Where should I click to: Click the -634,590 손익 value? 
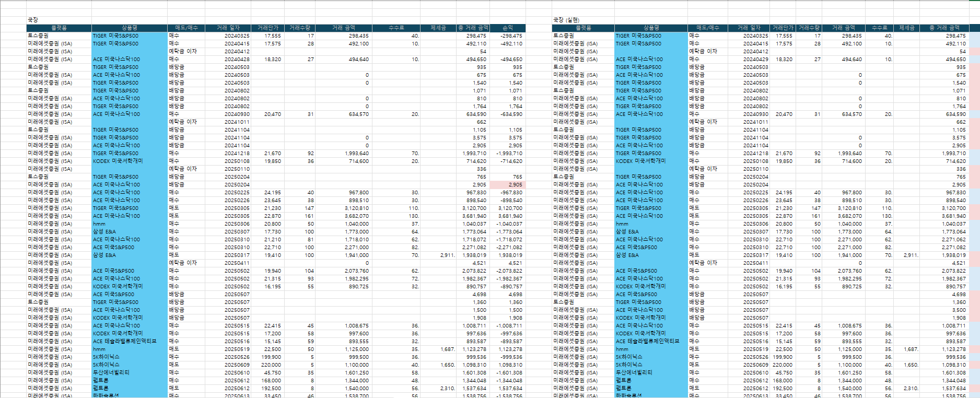click(x=511, y=114)
